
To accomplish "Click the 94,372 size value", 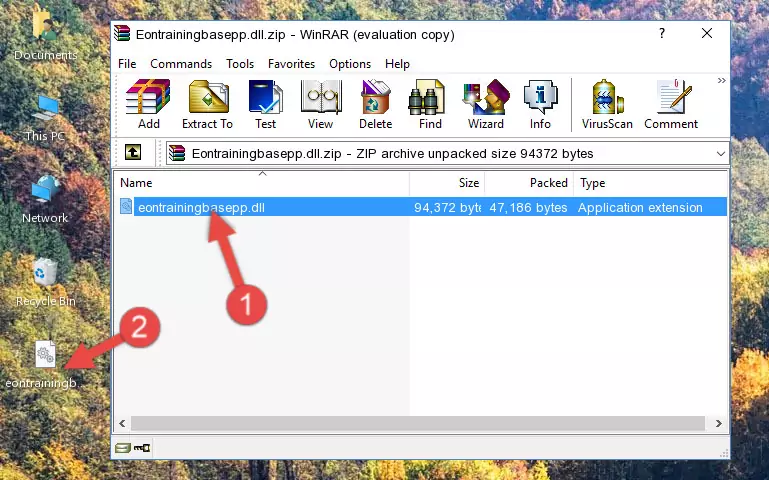I will pyautogui.click(x=447, y=207).
